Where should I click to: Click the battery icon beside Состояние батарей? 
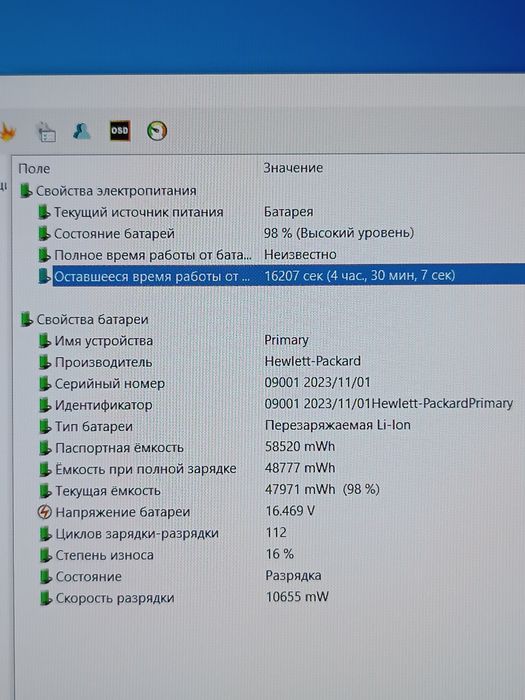(x=44, y=233)
